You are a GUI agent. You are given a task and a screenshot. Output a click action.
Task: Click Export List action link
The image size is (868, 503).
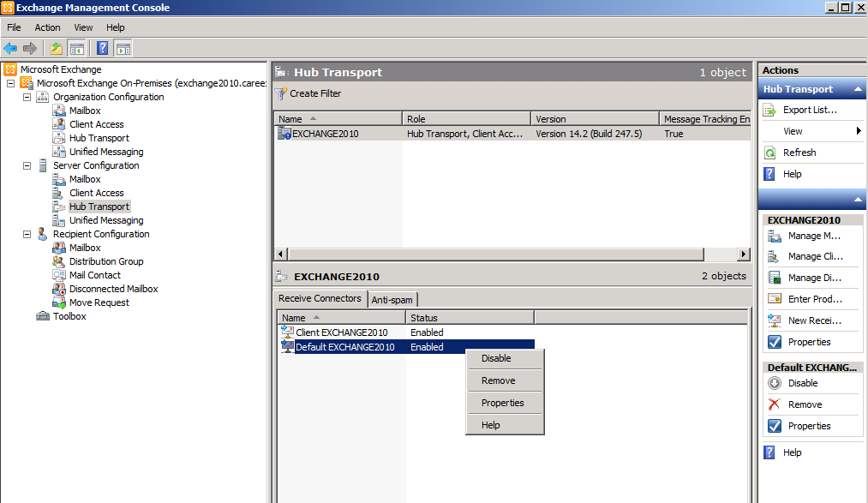pyautogui.click(x=810, y=111)
